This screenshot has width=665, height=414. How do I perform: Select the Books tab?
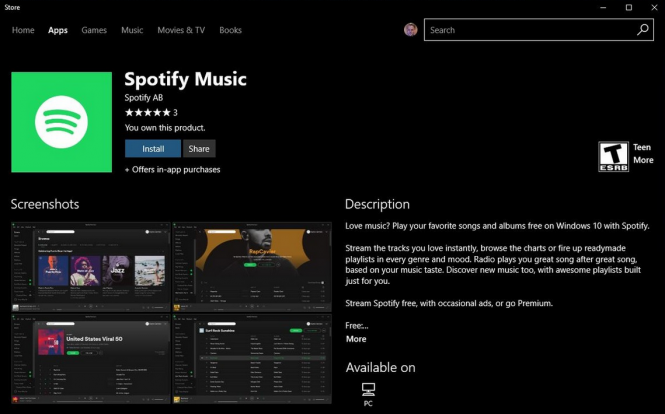pyautogui.click(x=230, y=30)
